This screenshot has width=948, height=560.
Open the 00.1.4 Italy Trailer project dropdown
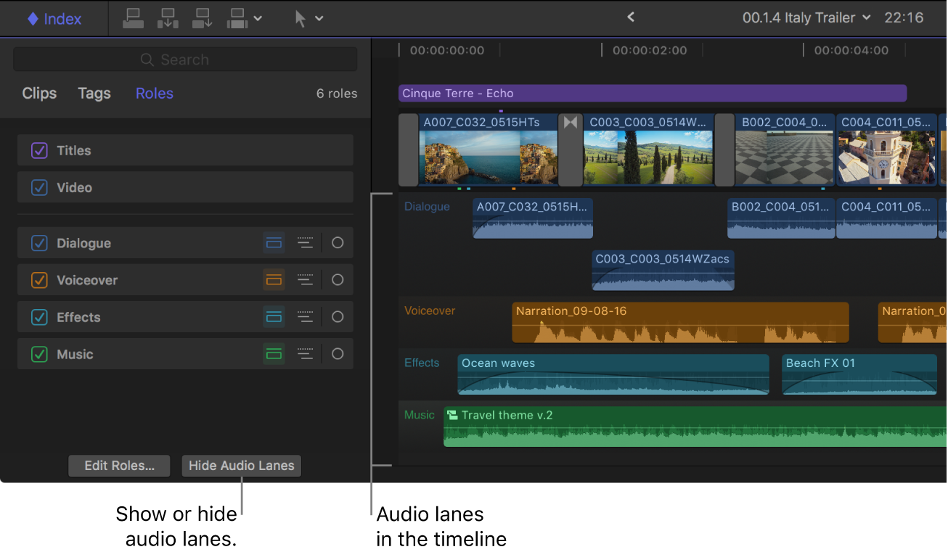[806, 17]
